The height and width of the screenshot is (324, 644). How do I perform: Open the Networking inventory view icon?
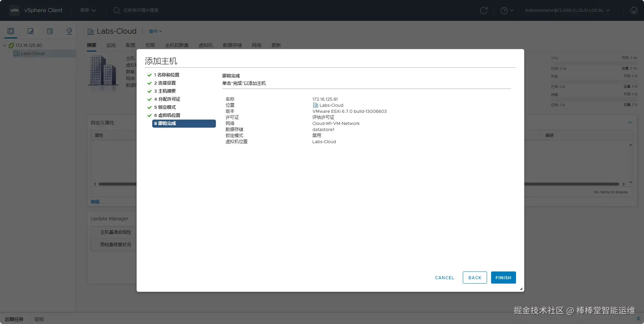tap(69, 31)
